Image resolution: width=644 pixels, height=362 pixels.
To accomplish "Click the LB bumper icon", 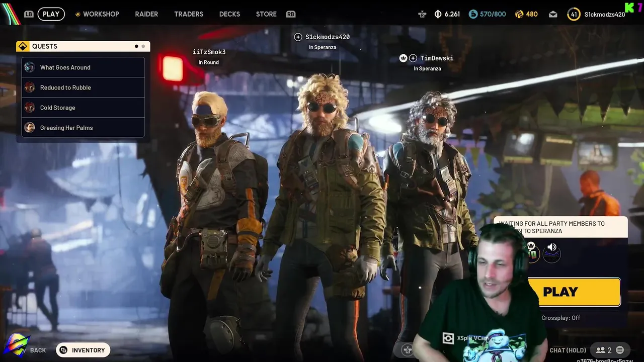I will (29, 14).
